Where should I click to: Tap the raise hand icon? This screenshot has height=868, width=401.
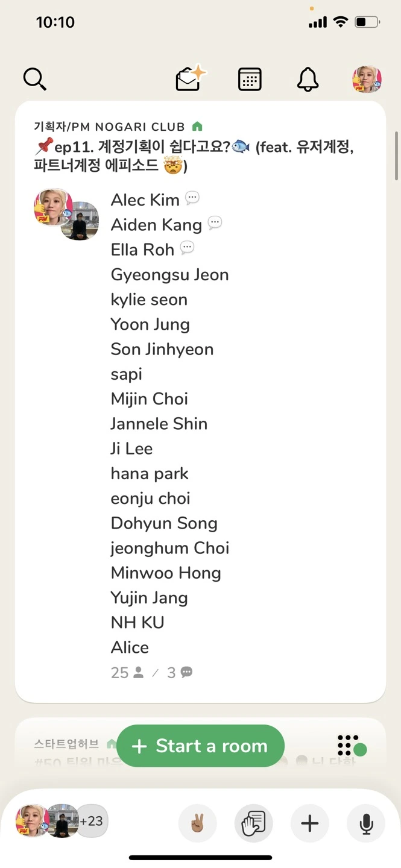(x=253, y=823)
